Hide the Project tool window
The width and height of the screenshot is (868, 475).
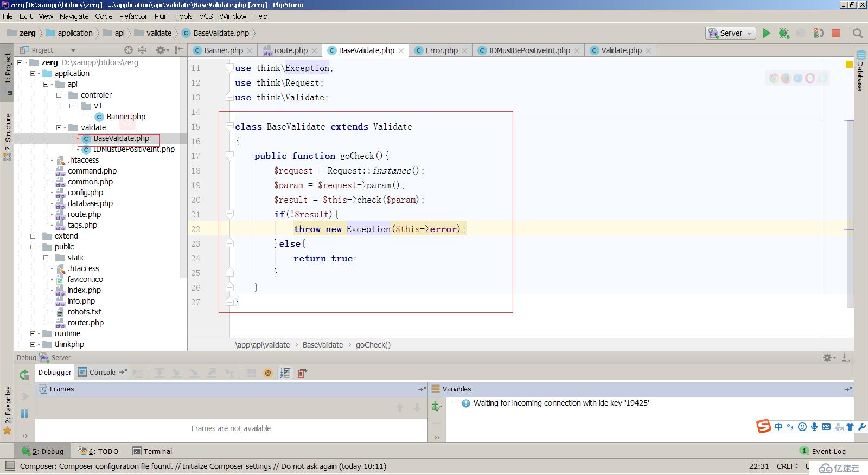[178, 50]
